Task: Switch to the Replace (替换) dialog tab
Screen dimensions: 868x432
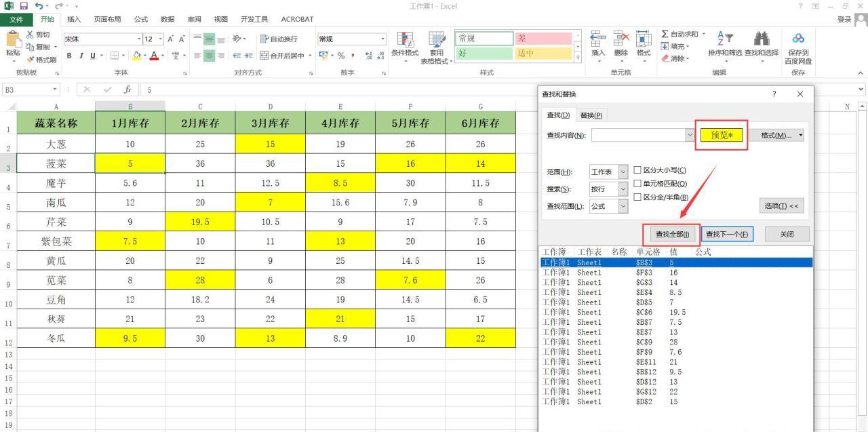Action: pos(591,115)
